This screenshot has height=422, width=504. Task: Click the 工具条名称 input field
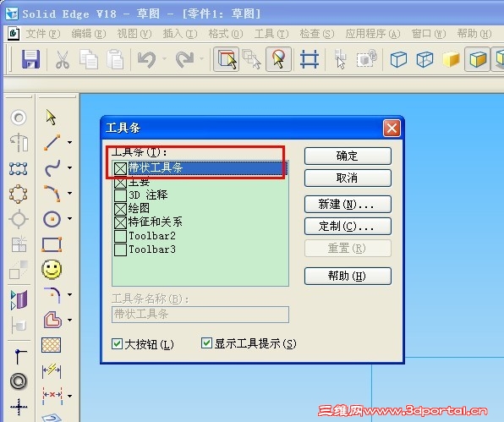(200, 315)
